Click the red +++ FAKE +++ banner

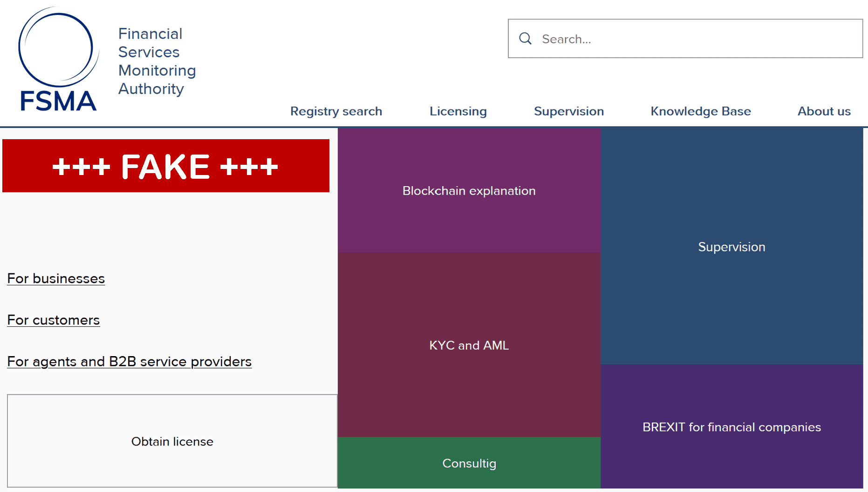[166, 166]
